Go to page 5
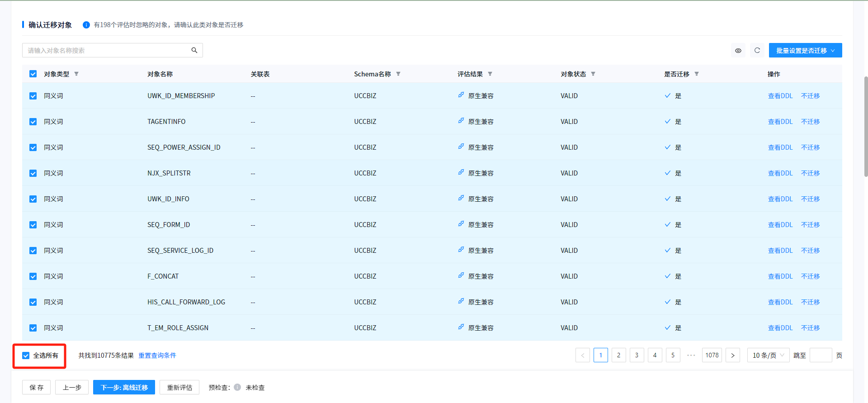The height and width of the screenshot is (403, 868). tap(673, 355)
